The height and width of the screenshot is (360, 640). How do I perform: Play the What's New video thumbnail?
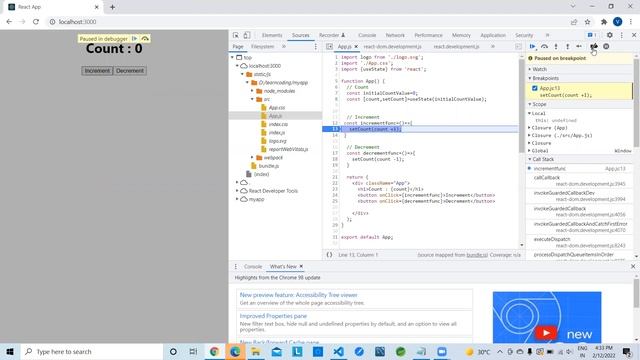click(x=547, y=317)
